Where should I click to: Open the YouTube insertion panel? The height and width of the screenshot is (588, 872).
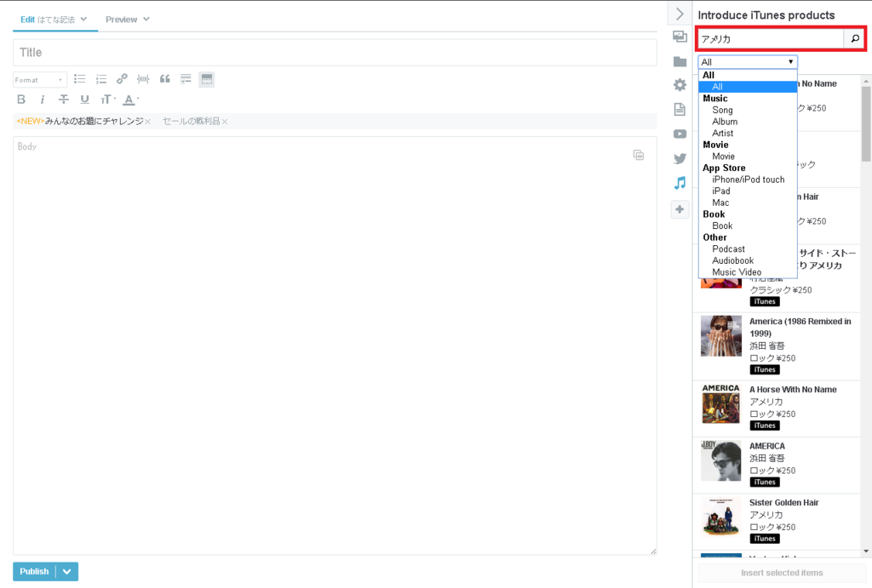pyautogui.click(x=680, y=134)
